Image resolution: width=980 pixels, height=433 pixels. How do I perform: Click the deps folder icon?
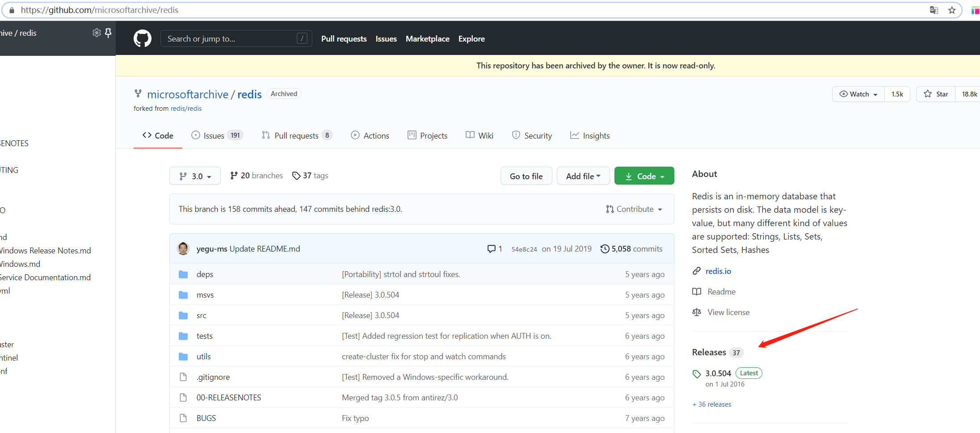click(183, 274)
